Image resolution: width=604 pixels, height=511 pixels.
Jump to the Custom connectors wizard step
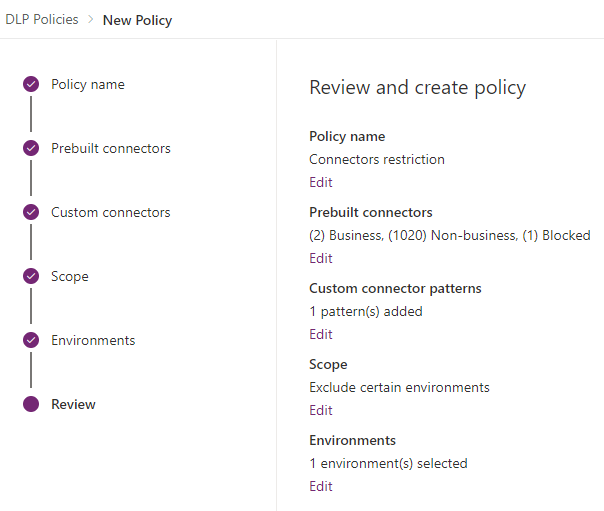[x=111, y=212]
